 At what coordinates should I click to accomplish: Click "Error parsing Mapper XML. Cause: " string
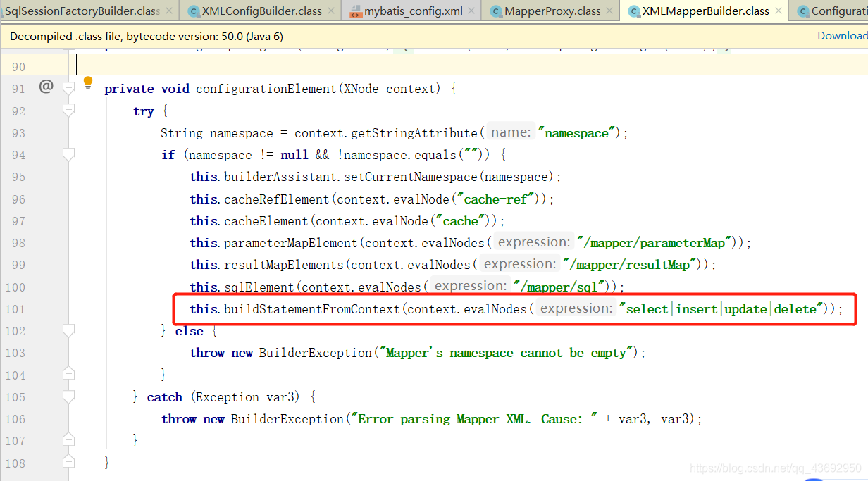click(x=474, y=419)
